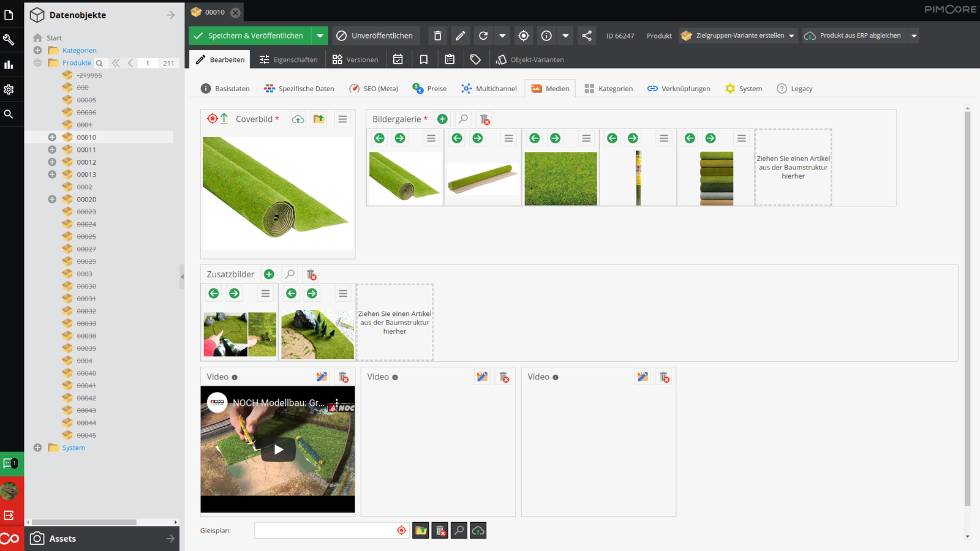Select tree item 00013

(x=86, y=174)
